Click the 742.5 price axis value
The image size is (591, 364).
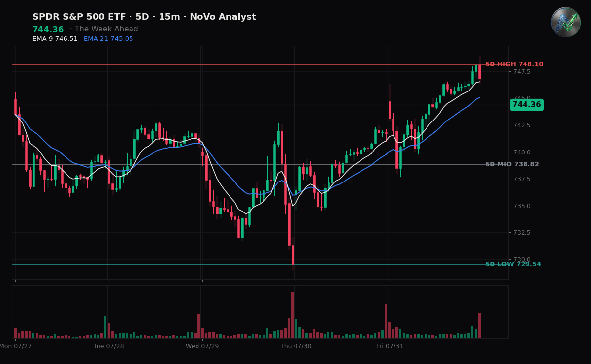click(522, 125)
